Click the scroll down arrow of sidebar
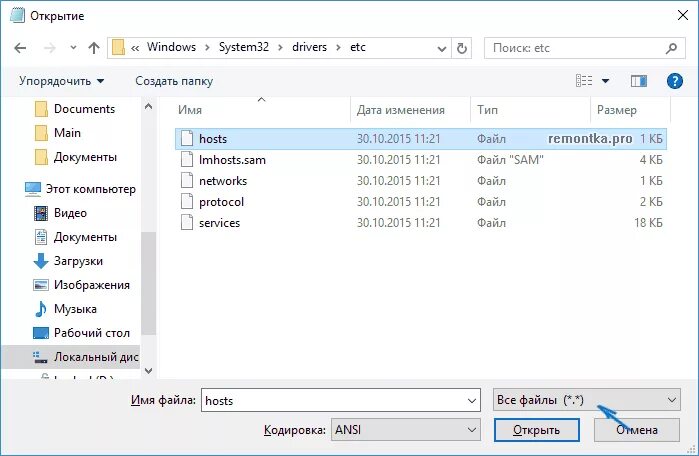 [x=148, y=370]
